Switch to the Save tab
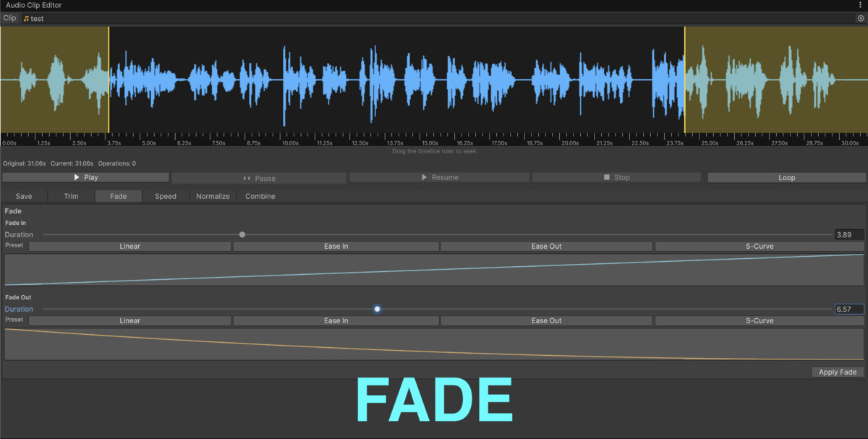This screenshot has width=868, height=439. (x=24, y=196)
